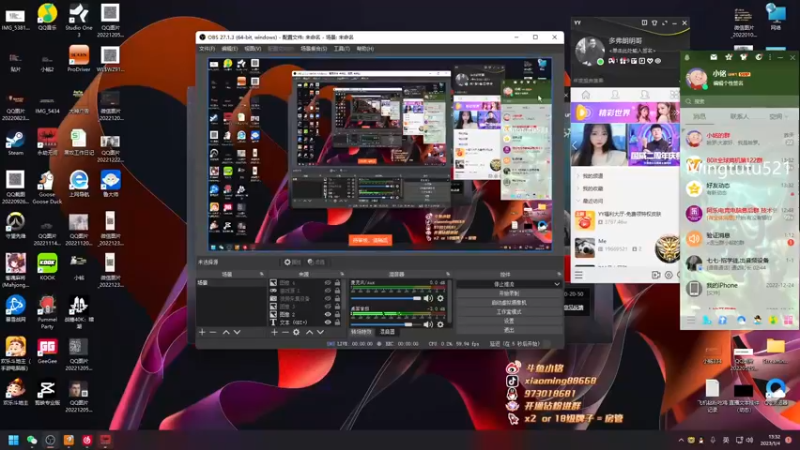This screenshot has width=800, height=450.
Task: Open gear settings for 桌面音频 mixer channel
Action: click(x=440, y=324)
